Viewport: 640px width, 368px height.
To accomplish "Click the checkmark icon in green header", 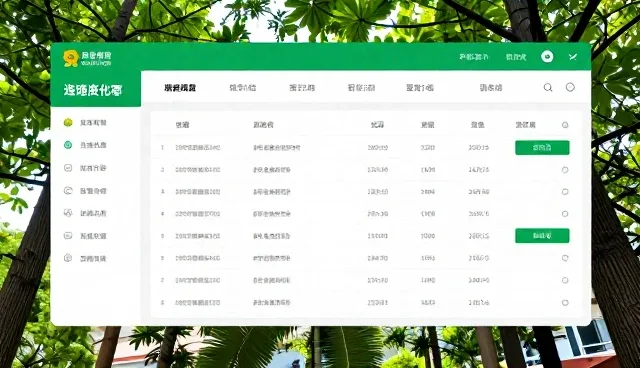I will tap(573, 57).
